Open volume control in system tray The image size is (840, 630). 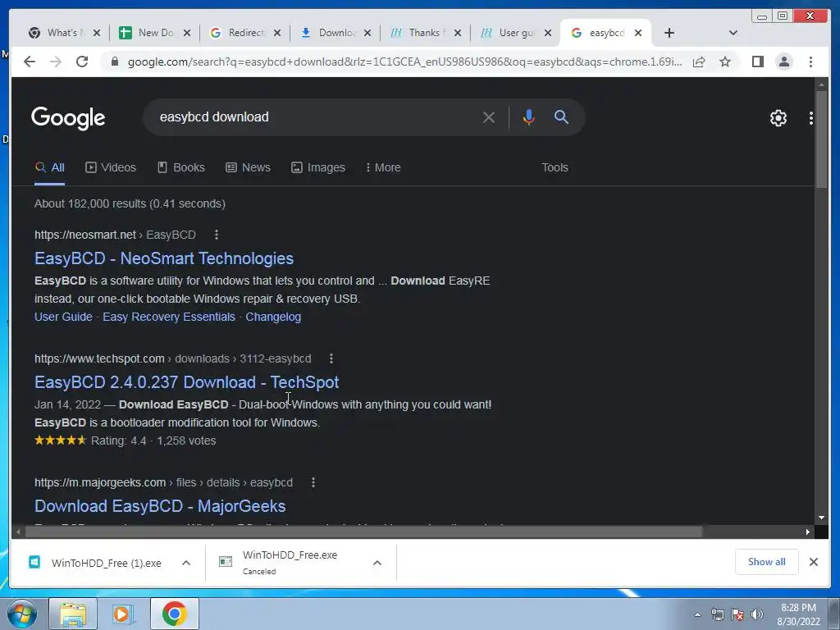point(757,614)
